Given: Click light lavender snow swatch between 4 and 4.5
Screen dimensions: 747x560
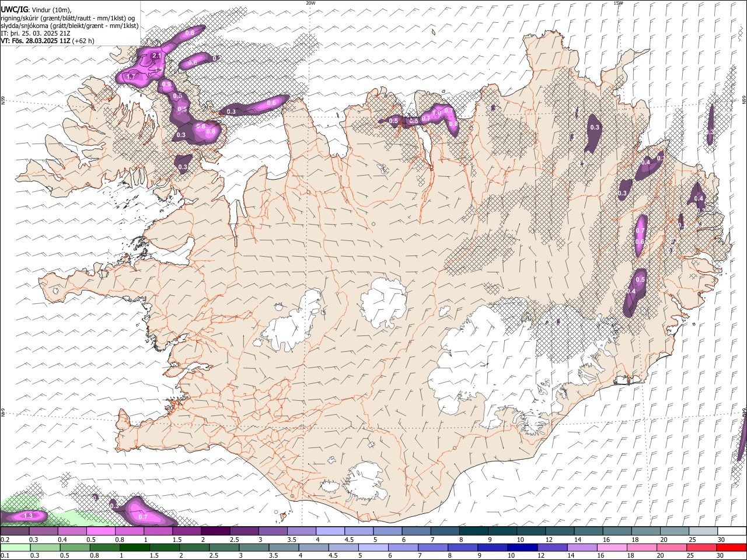Looking at the screenshot, I should [330, 531].
